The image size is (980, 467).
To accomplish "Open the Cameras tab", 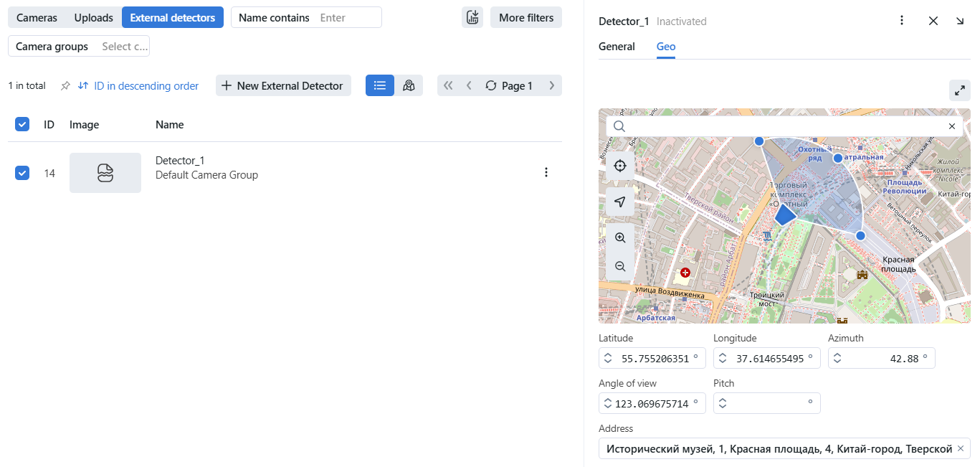I will [x=37, y=18].
